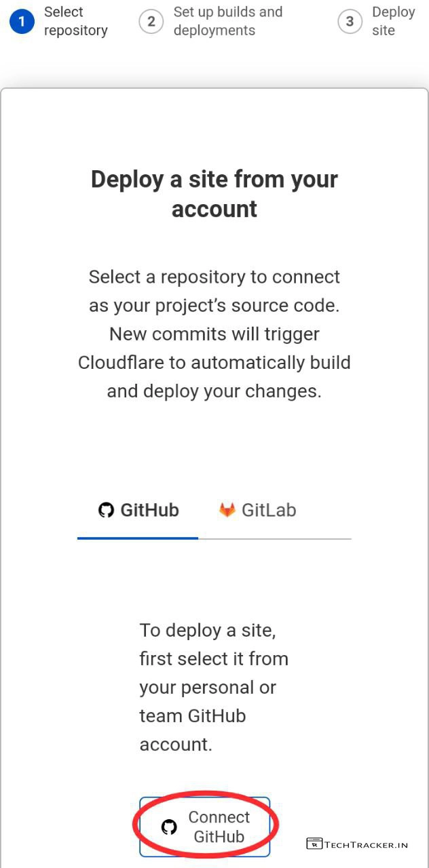Click the 'Connect' word on the GitHub button
The width and height of the screenshot is (429, 868).
click(219, 817)
